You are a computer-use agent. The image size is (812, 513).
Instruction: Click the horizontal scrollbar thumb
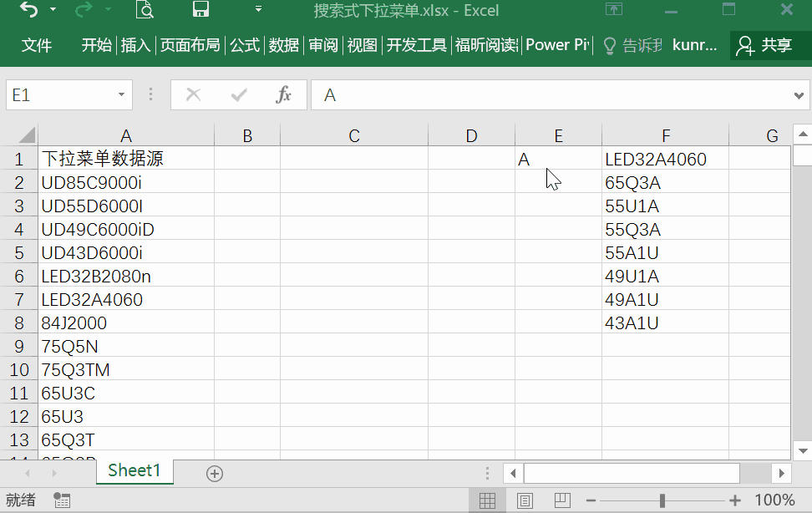tap(632, 473)
